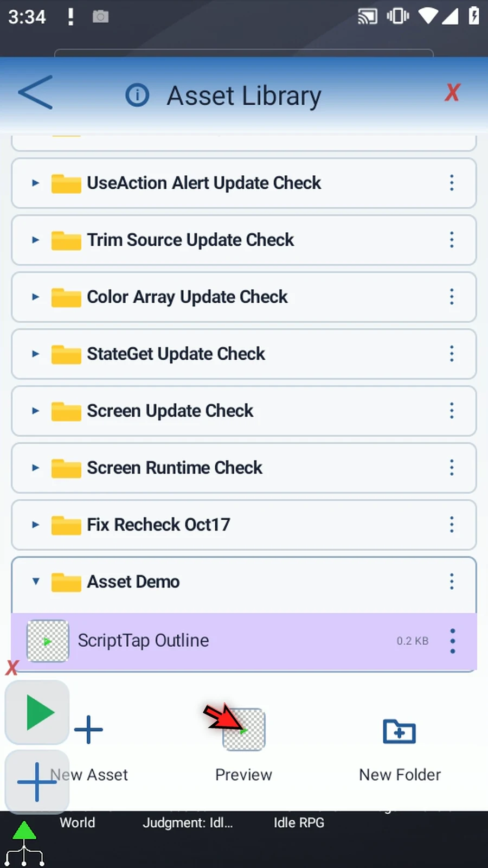The height and width of the screenshot is (868, 488).
Task: Tap the cast icon in status bar
Action: coord(368,16)
